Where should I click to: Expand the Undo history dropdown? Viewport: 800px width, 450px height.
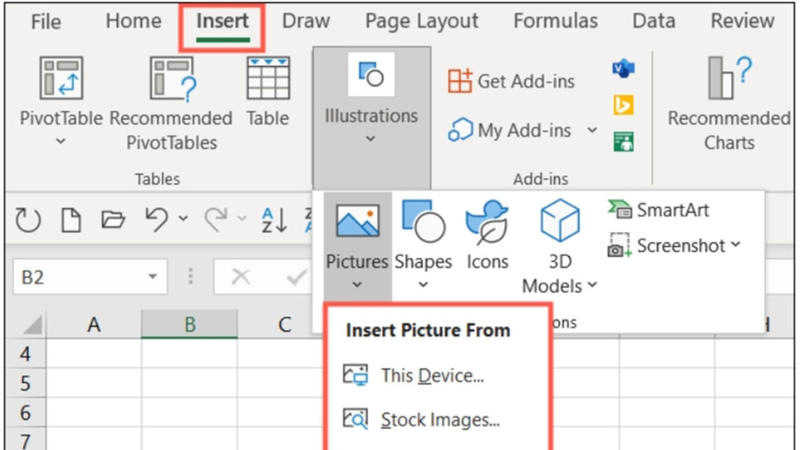(183, 219)
